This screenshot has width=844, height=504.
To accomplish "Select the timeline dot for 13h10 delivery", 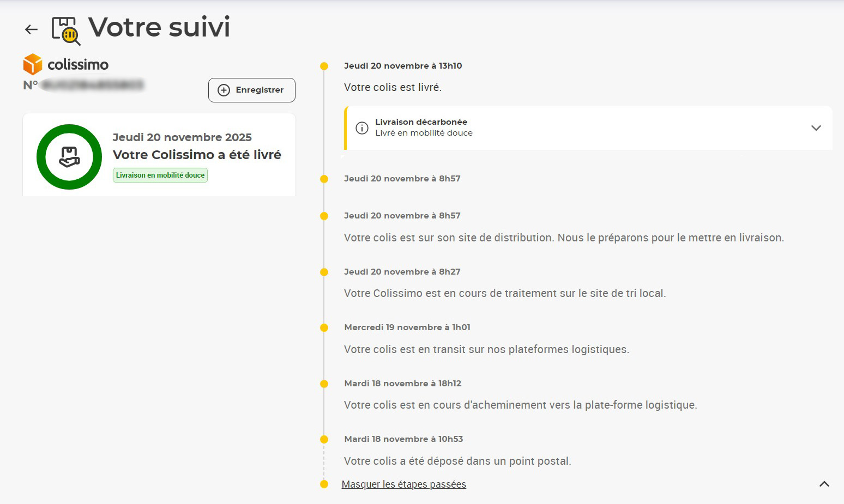I will click(324, 66).
